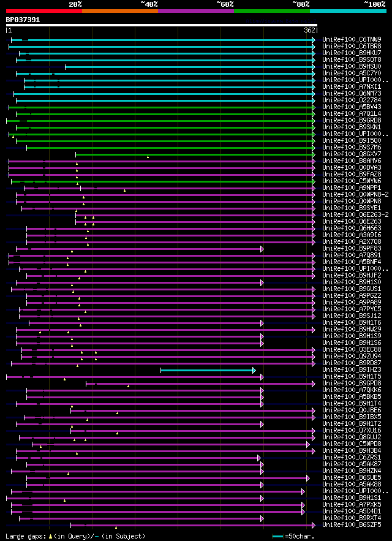
Task: Select the UniRef100_B9HW29 hit name
Action: coord(352,329)
